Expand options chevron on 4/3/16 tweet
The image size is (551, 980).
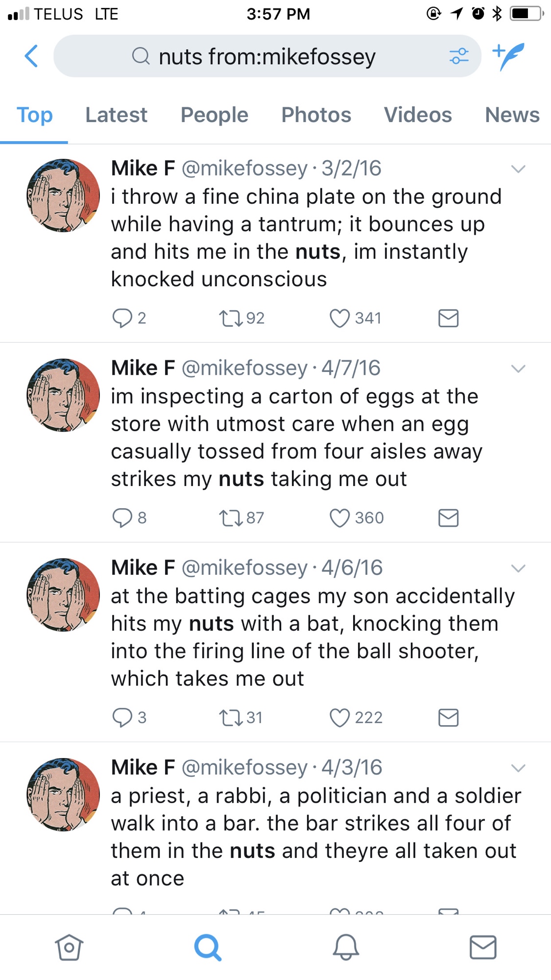pos(518,768)
